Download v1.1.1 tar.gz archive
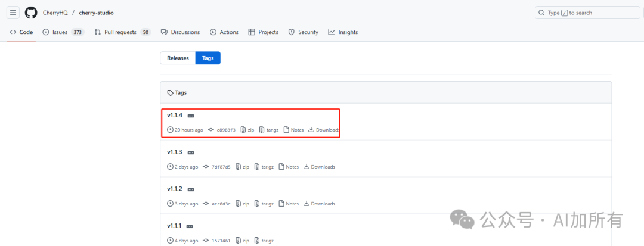The image size is (644, 246). coord(264,241)
